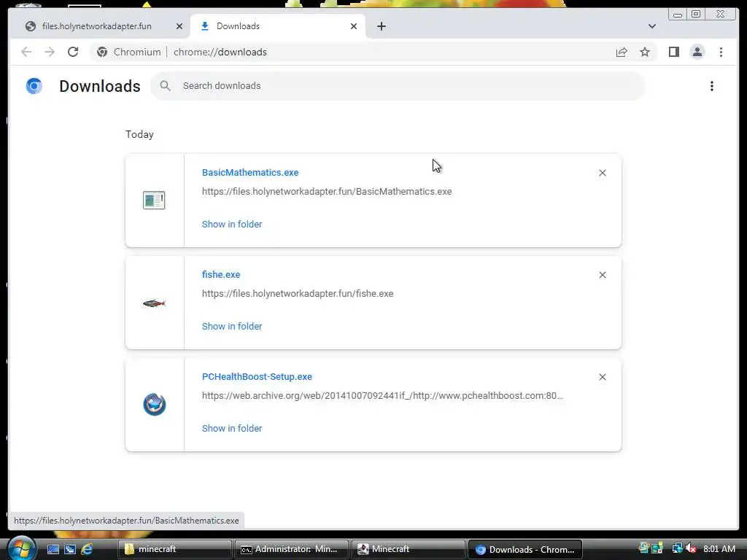The width and height of the screenshot is (747, 560).
Task: Show fishe.exe in folder
Action: tap(232, 327)
